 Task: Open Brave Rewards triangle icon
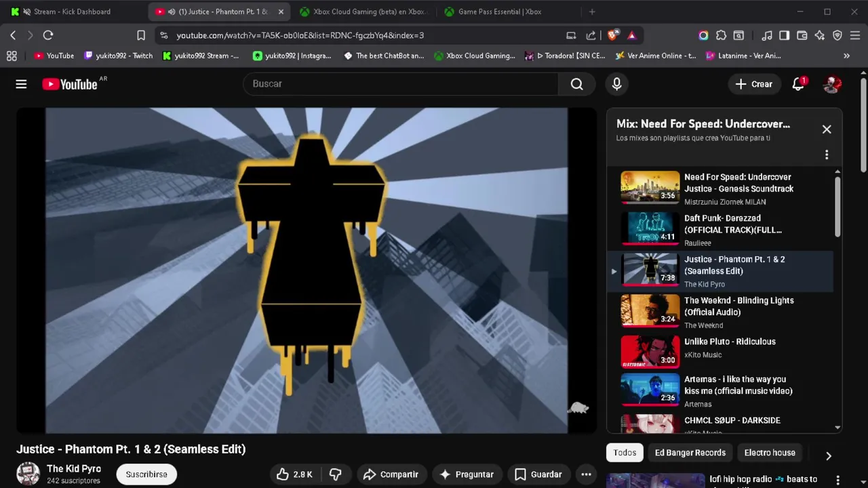[631, 35]
